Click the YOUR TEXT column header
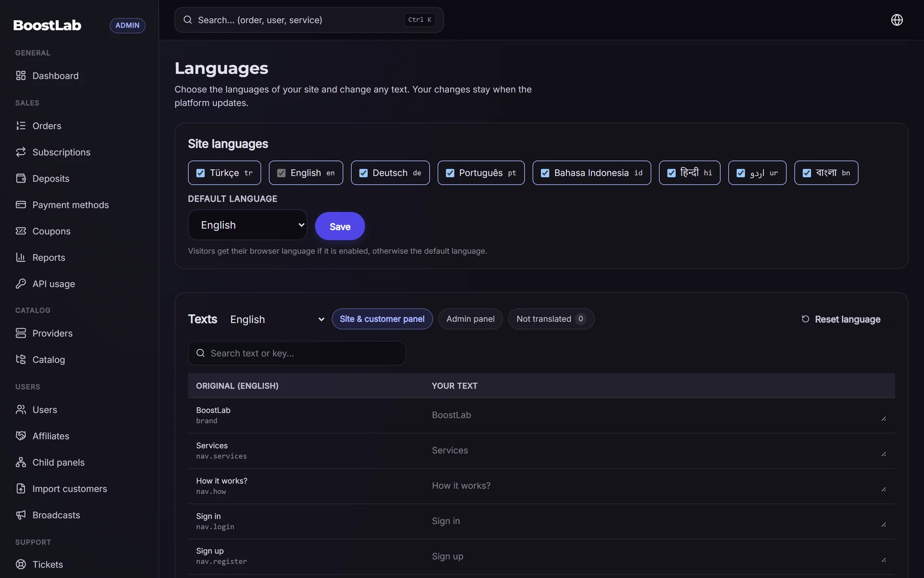The image size is (924, 578). (454, 386)
